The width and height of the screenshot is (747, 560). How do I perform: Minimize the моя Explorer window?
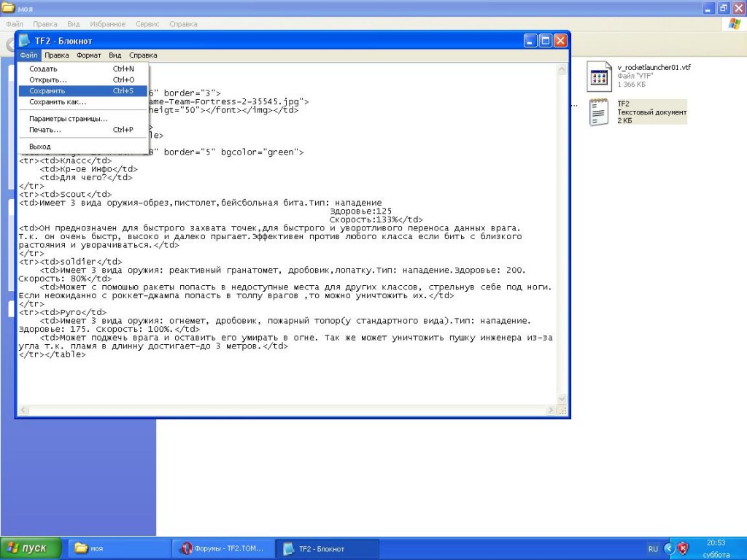pos(709,8)
